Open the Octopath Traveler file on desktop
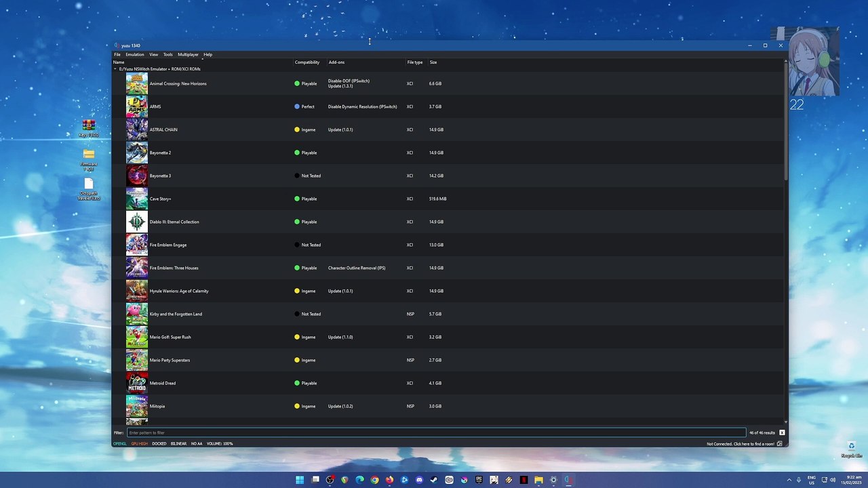Screen dimensions: 868x488 tap(88, 189)
